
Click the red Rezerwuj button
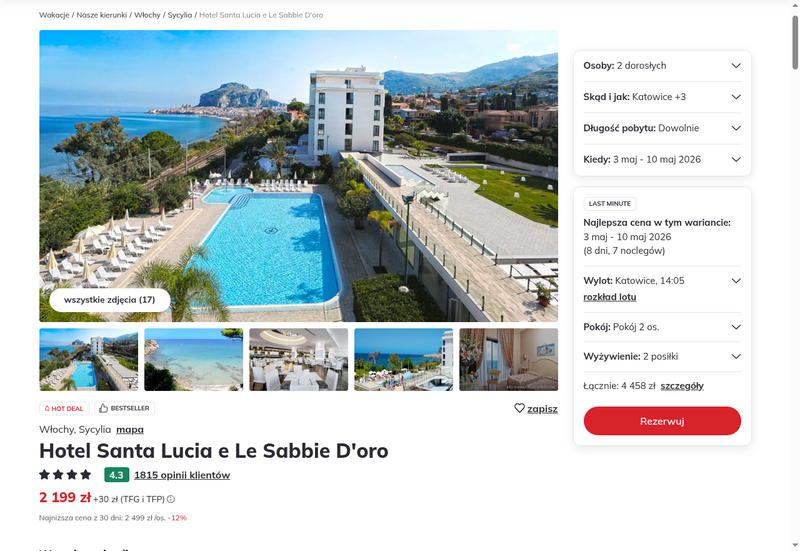click(662, 421)
